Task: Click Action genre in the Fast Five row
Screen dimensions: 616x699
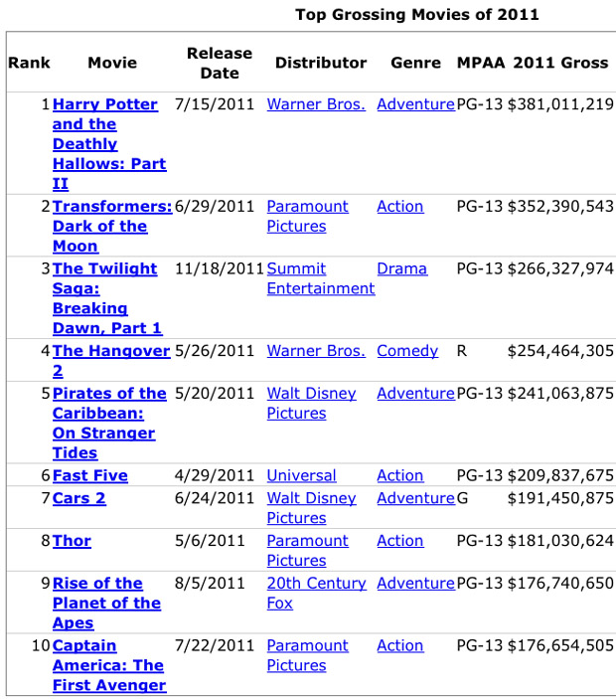Action: point(400,475)
